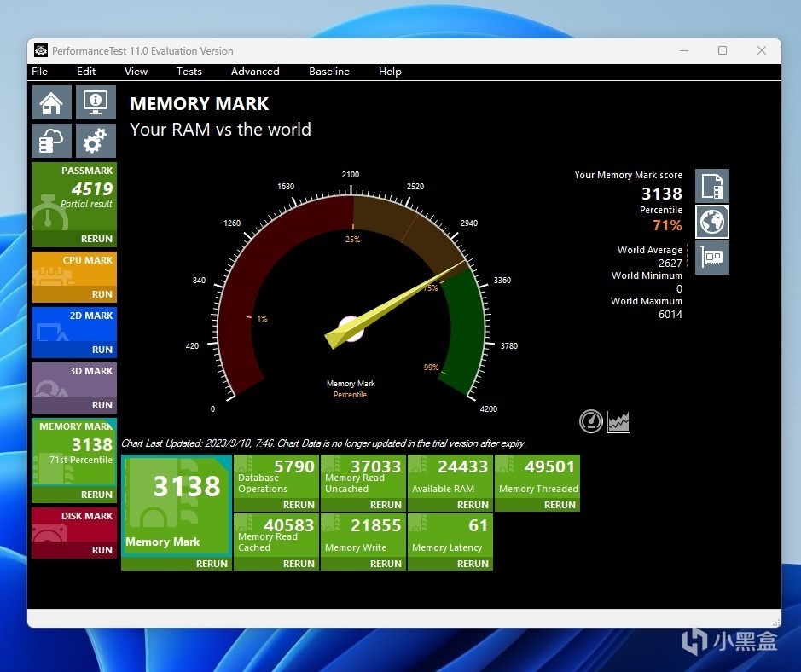Open the Advanced menu
Image resolution: width=801 pixels, height=672 pixels.
255,72
